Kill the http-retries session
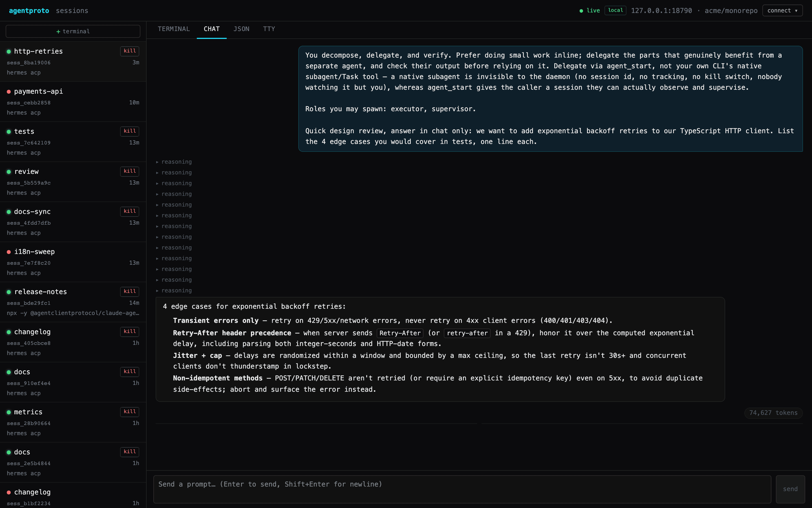812x508 pixels. point(129,51)
